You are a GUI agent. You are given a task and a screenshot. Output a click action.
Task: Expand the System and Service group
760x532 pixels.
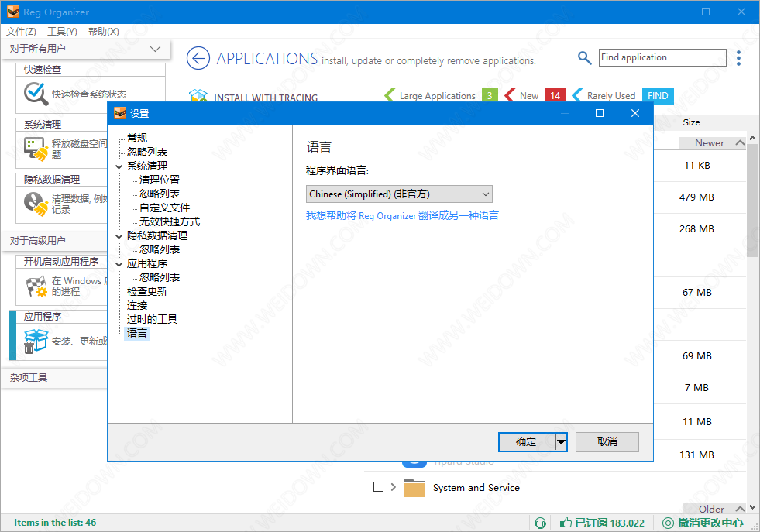[393, 487]
